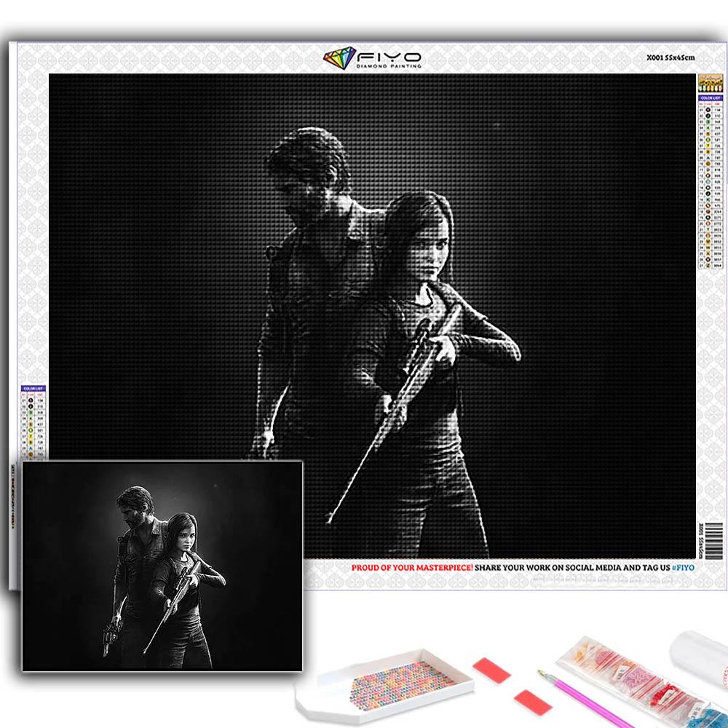This screenshot has width=728, height=728.
Task: Open the vertical color strip on far left edge
Action: click(13, 495)
